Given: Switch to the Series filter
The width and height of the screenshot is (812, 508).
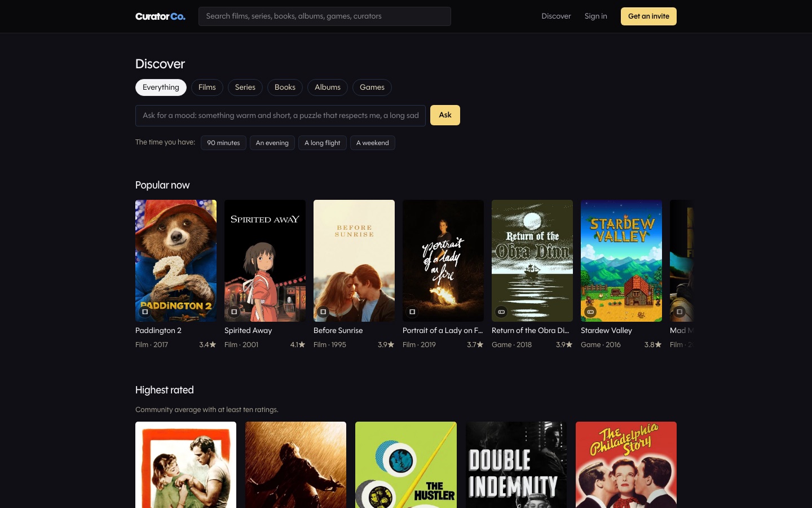Looking at the screenshot, I should pyautogui.click(x=245, y=87).
